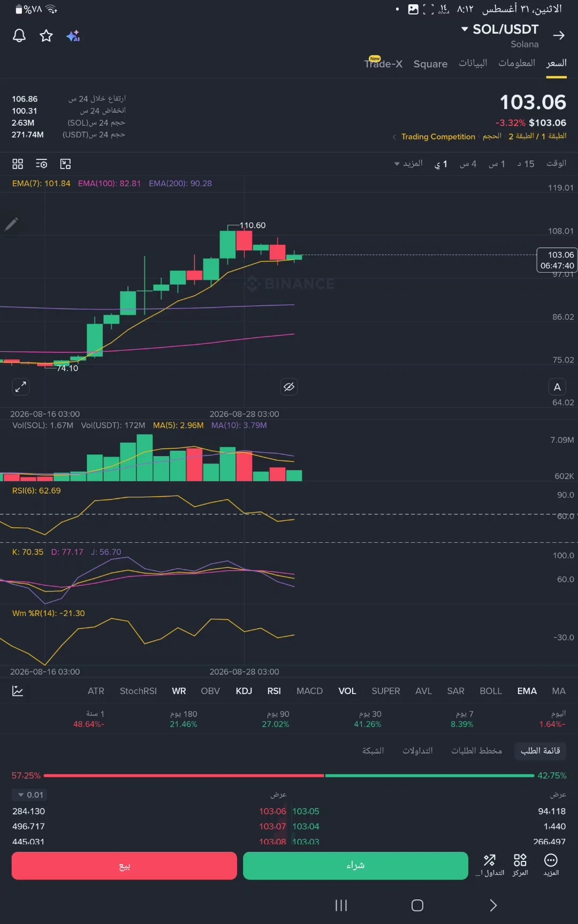Toggle the SUPER indicator
This screenshot has height=924, width=578.
(x=386, y=691)
